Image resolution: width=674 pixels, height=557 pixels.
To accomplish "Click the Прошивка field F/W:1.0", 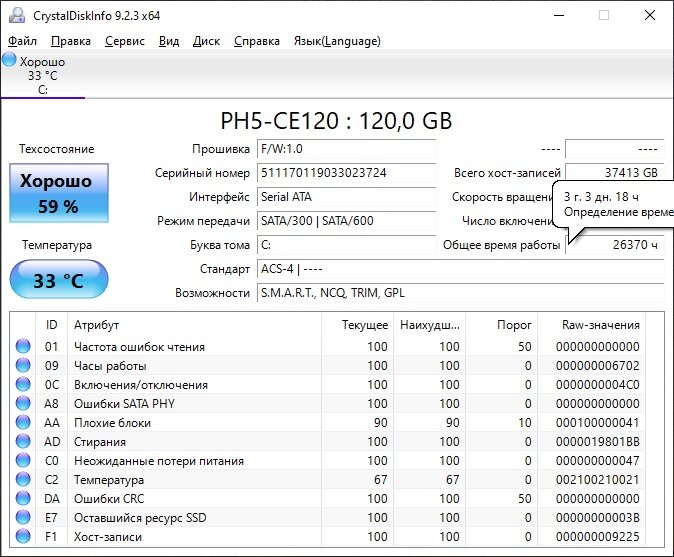I will [x=346, y=149].
